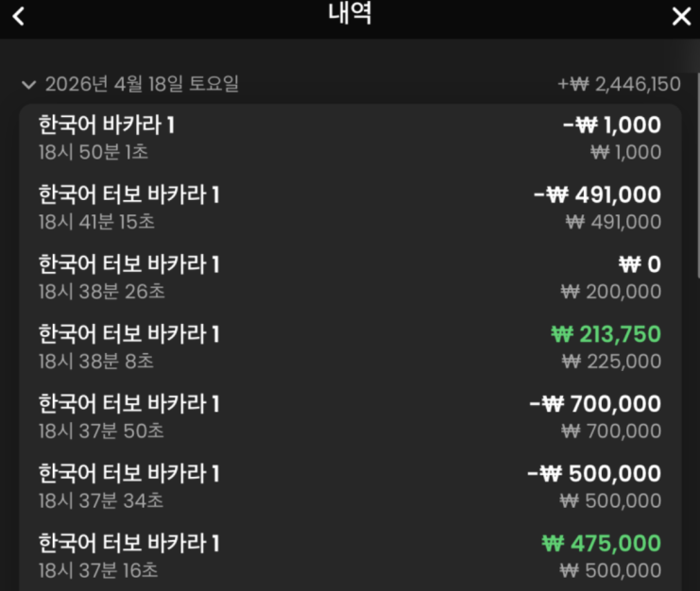Screen dimensions: 700x591
Task: Click the ₩ 225,000 bet amount
Action: click(x=611, y=362)
